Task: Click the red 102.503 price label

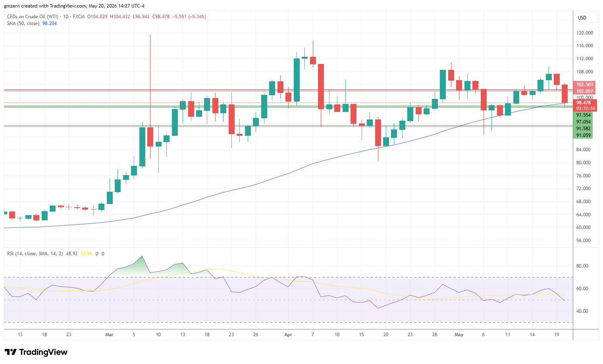Action: 585,85
